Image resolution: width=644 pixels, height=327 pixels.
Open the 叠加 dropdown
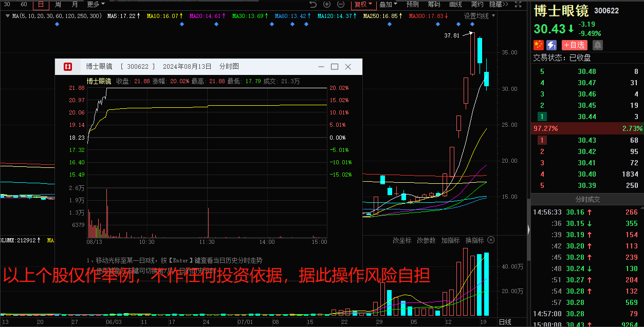pos(389,4)
